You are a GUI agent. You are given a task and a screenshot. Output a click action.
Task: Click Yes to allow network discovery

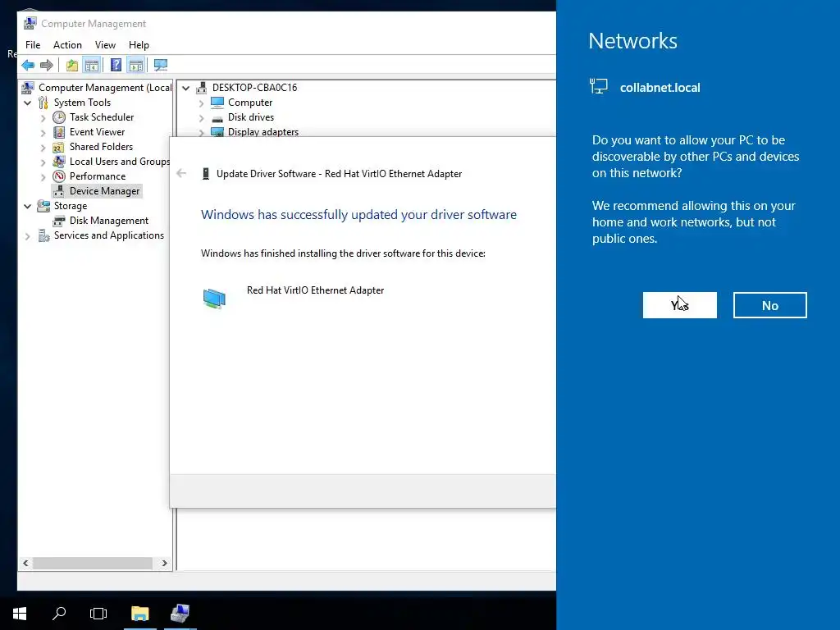pyautogui.click(x=679, y=305)
